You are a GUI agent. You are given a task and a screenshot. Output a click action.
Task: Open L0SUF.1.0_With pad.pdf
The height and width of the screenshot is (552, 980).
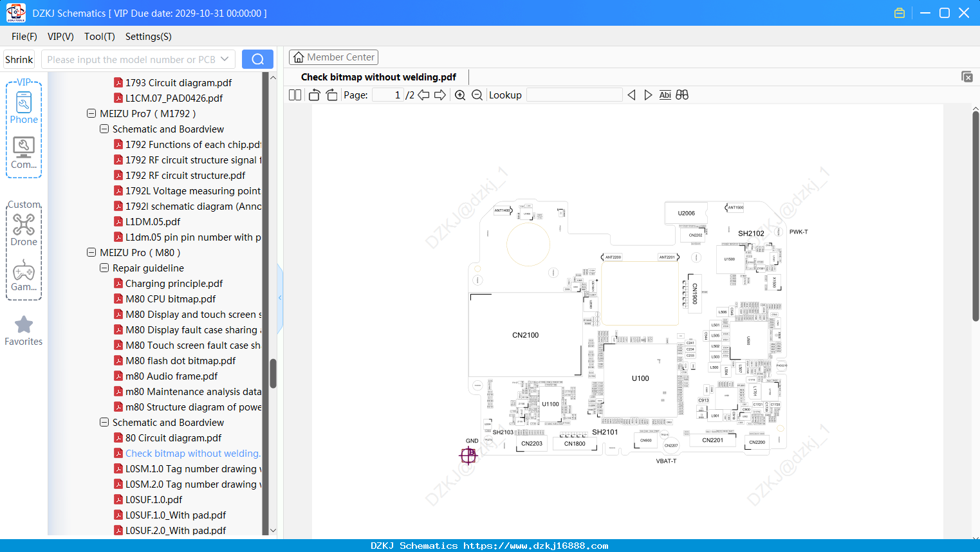[x=176, y=515]
